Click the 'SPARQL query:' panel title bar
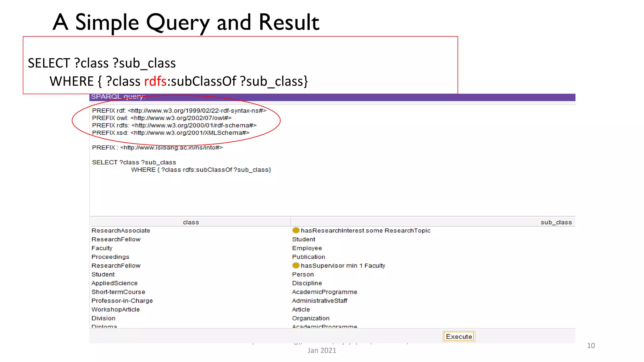644x362 pixels. click(x=332, y=97)
